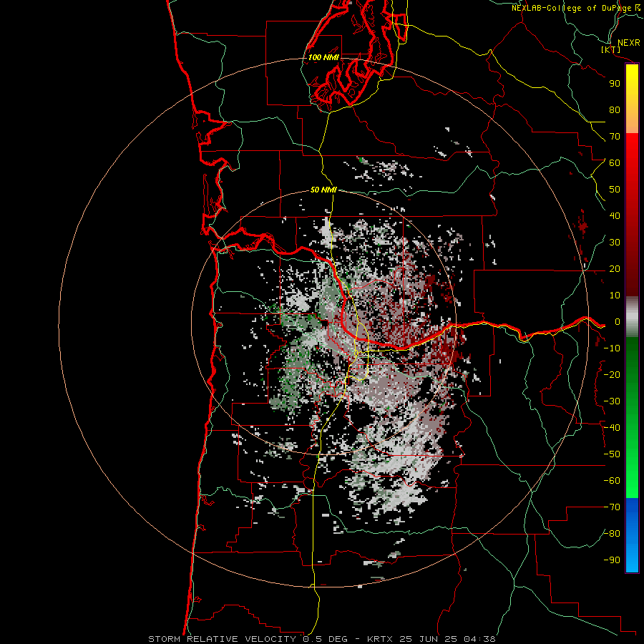Viewport: 644px width, 644px height.
Task: Select the 80 value on velocity scale
Action: [615, 110]
